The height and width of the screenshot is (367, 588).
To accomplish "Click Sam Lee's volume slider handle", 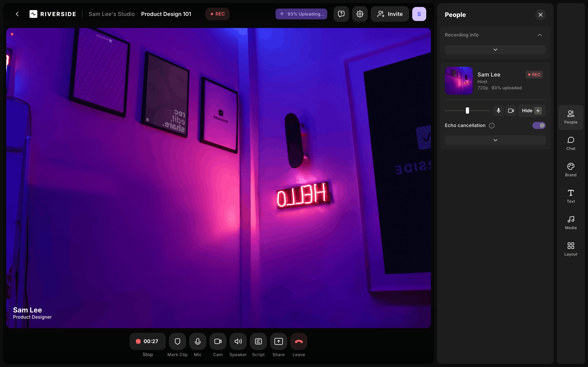I will pos(467,111).
